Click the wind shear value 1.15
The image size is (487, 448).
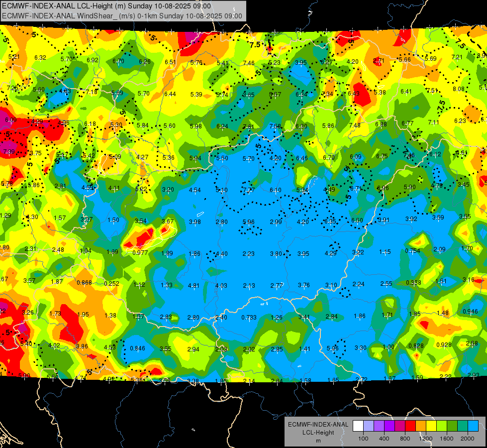click(385, 251)
